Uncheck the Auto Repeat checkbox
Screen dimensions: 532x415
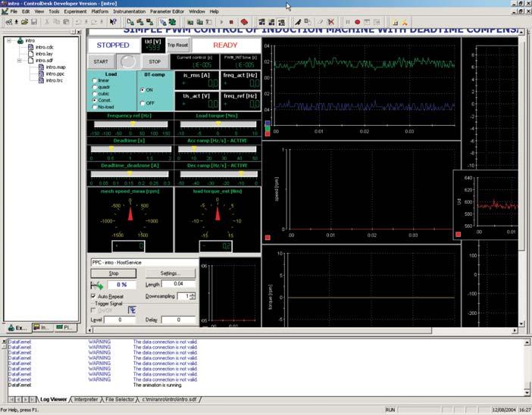pos(93,296)
